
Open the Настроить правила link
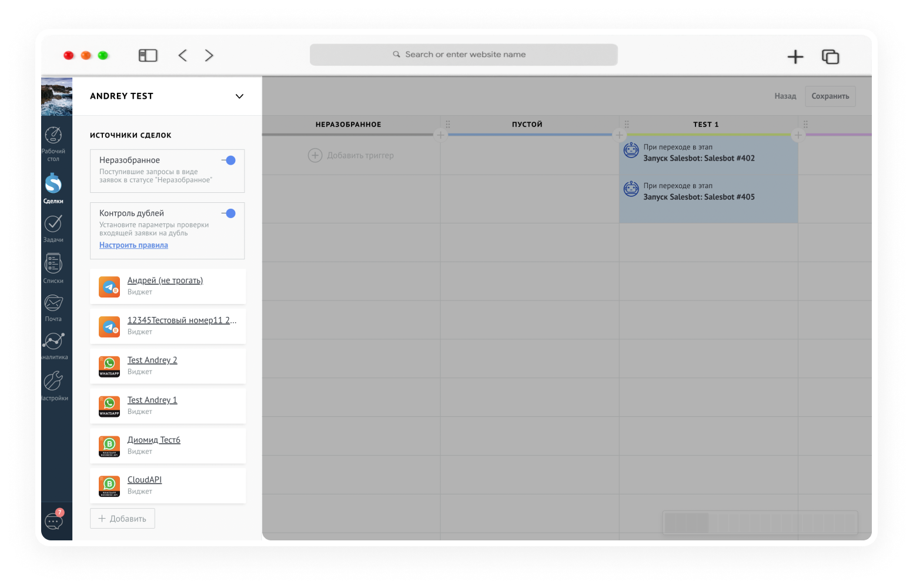tap(133, 245)
